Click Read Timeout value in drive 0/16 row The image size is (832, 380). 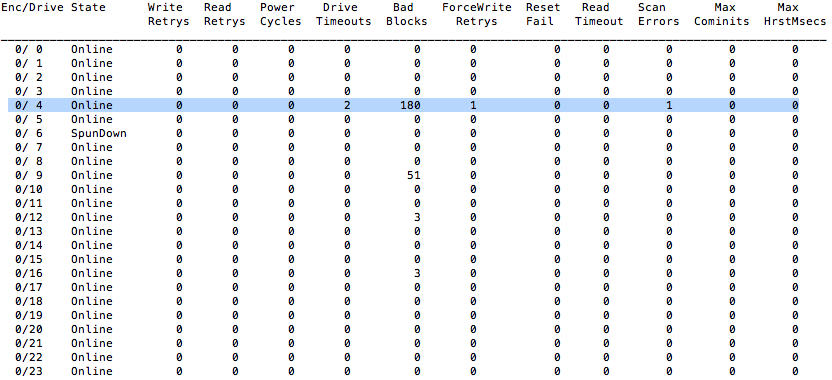coord(606,273)
